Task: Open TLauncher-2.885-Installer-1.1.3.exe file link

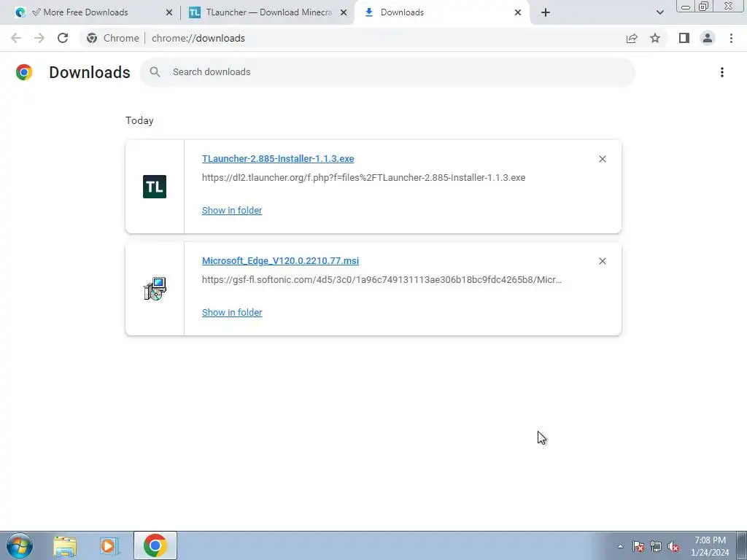Action: 278,158
